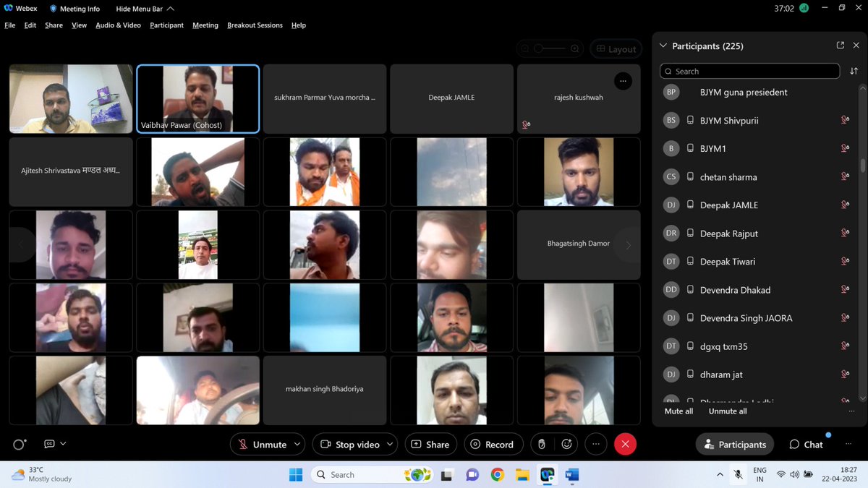Viewport: 868px width, 488px height.
Task: Click the CS avatar for chetan sharma
Action: click(671, 176)
